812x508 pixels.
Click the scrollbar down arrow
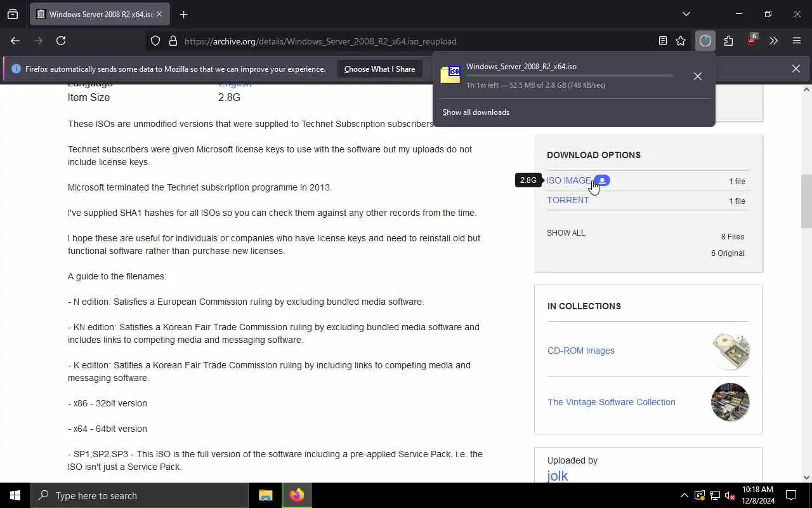coord(806,478)
